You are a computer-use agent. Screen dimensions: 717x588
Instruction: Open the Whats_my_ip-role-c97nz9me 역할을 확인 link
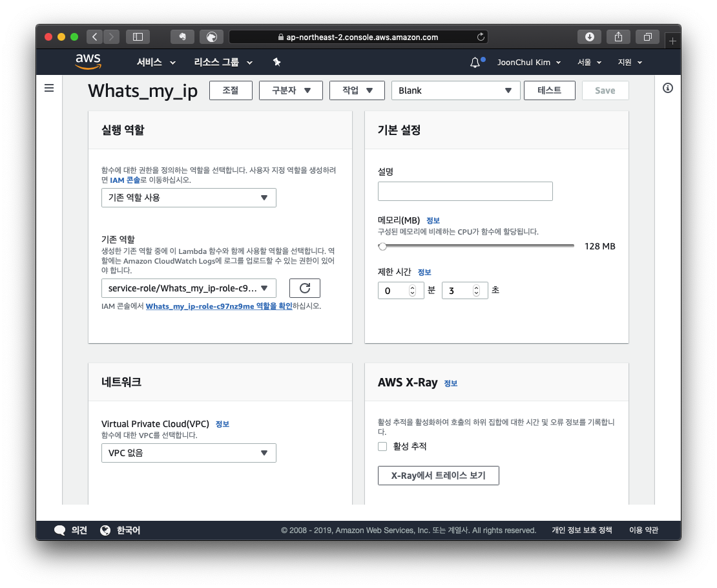coord(218,306)
